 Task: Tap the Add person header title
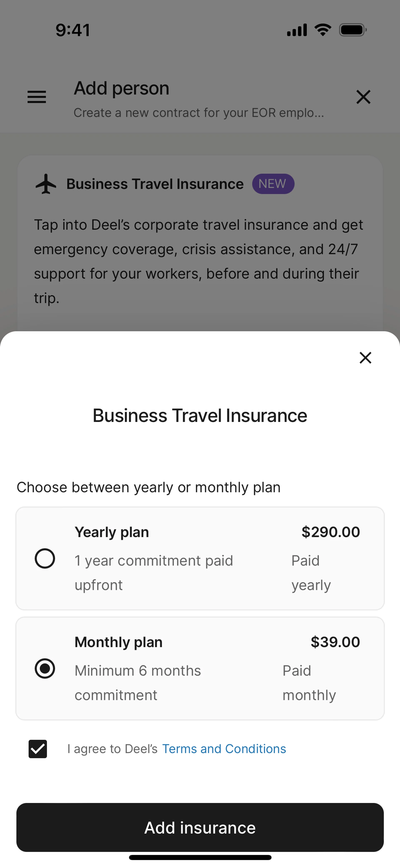[121, 88]
